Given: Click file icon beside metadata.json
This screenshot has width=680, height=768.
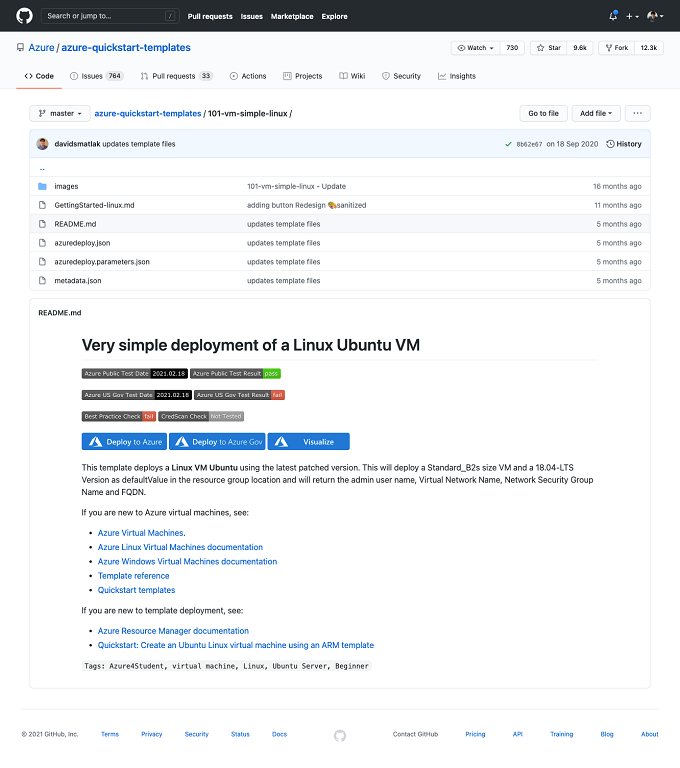Looking at the screenshot, I should tap(43, 281).
